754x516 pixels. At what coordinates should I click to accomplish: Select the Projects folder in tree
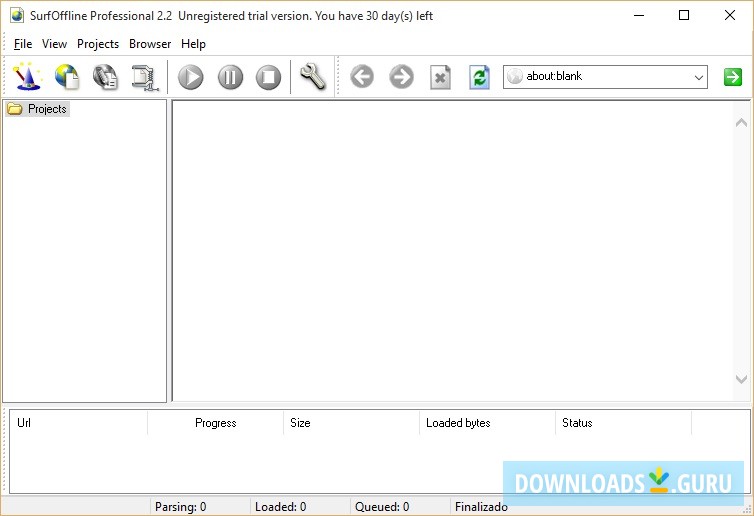(x=38, y=109)
